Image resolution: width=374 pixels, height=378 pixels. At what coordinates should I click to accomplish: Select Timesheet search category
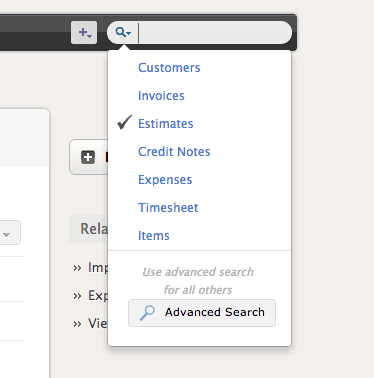coord(168,208)
